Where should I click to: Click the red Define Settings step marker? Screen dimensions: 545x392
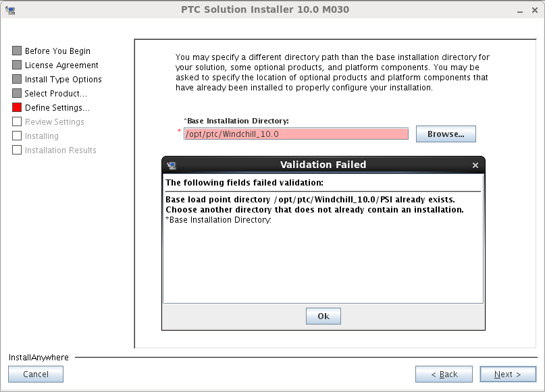pyautogui.click(x=17, y=108)
